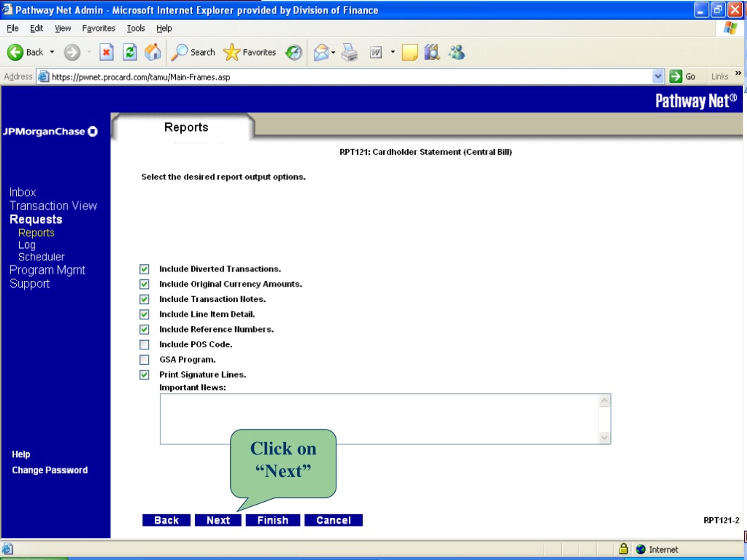747x560 pixels.
Task: Open the Tools menu
Action: [136, 28]
